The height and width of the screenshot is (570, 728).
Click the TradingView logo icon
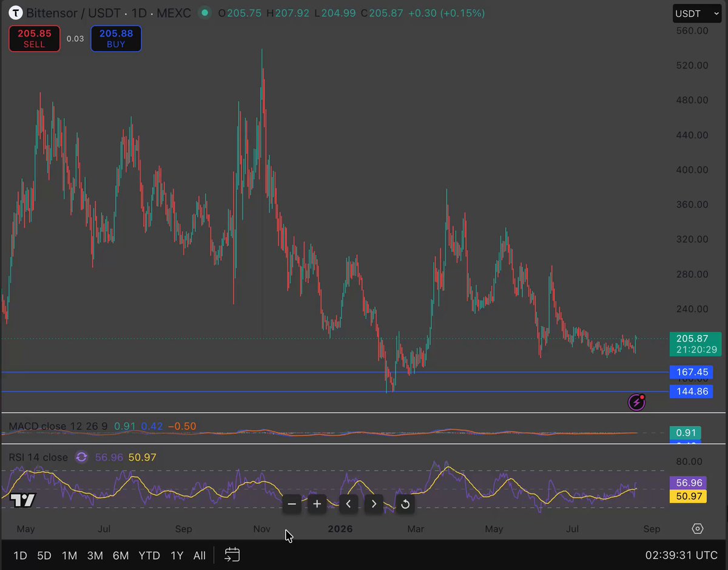(x=23, y=501)
